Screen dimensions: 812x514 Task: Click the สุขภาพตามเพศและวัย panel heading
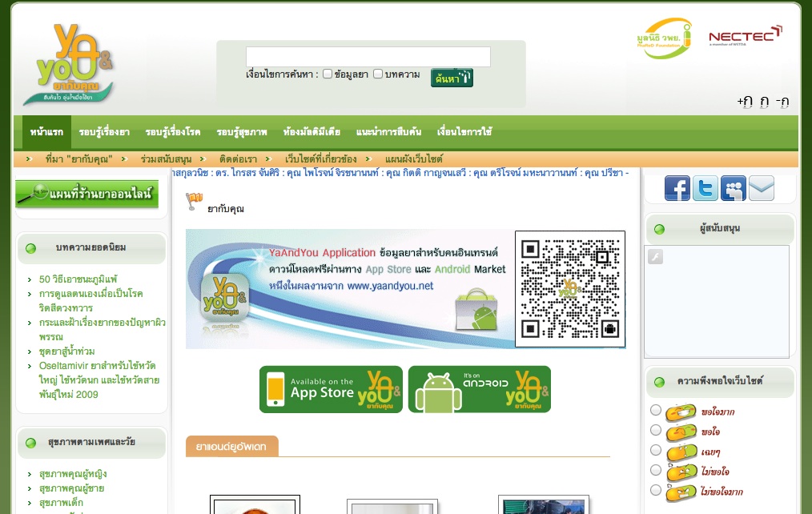click(91, 442)
